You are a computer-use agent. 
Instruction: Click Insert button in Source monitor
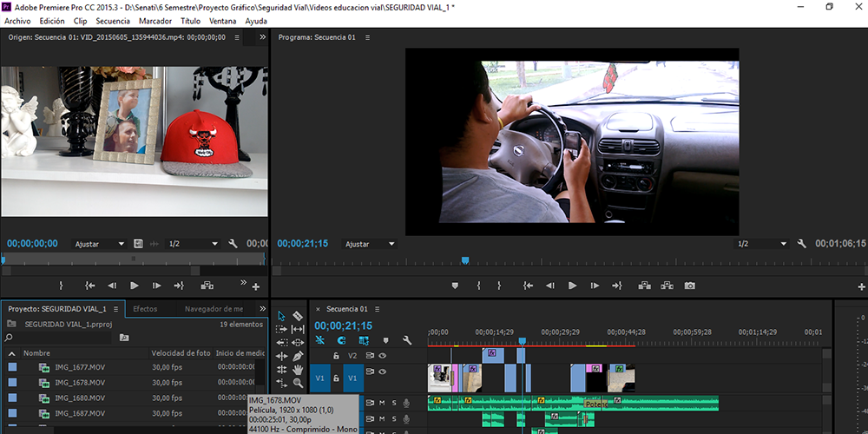(x=207, y=286)
